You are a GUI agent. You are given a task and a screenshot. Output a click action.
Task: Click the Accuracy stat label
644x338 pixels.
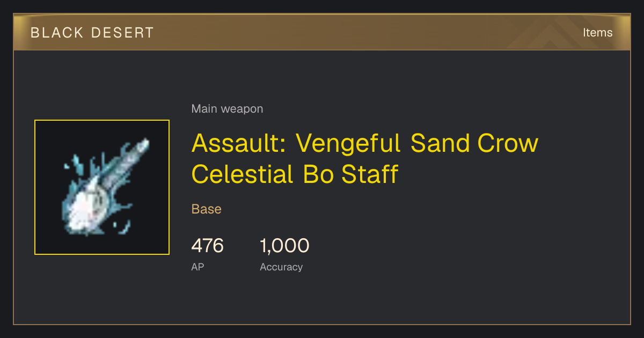pos(281,267)
